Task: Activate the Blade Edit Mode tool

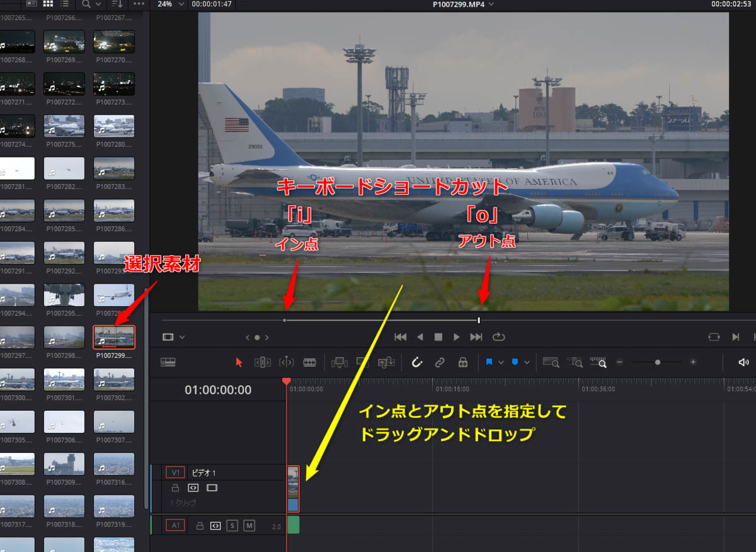Action: 309,362
